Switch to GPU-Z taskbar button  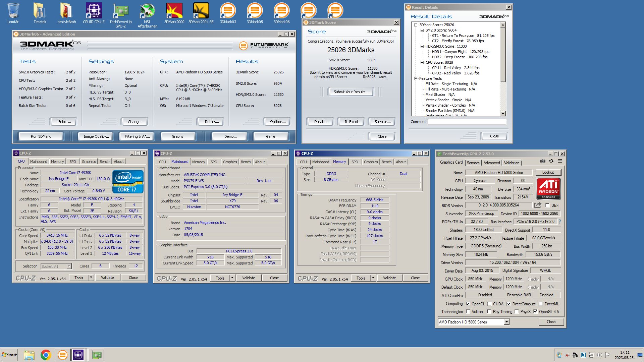(x=97, y=355)
